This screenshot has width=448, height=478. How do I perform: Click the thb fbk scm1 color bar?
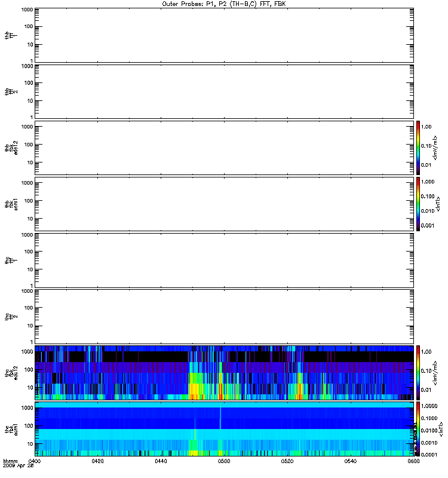tap(418, 204)
